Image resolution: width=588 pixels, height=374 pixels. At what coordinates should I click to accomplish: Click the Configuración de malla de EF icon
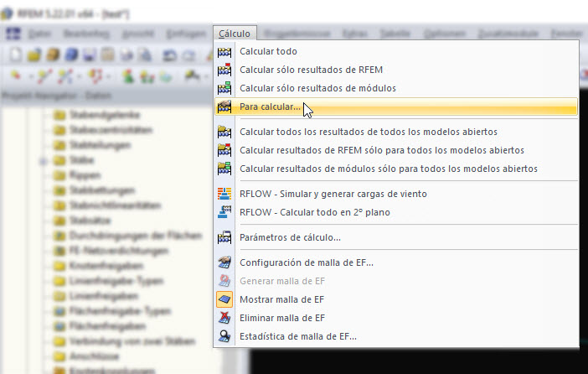(224, 262)
